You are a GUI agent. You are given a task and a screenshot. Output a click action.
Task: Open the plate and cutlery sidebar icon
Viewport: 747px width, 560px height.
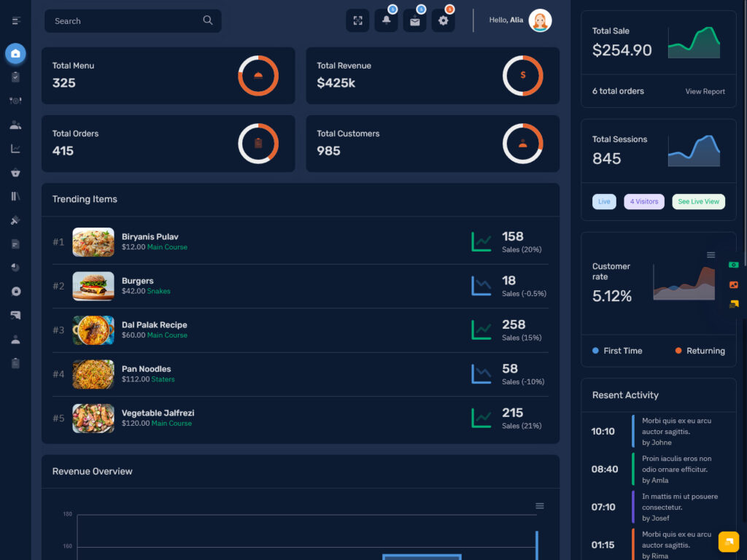[16, 101]
